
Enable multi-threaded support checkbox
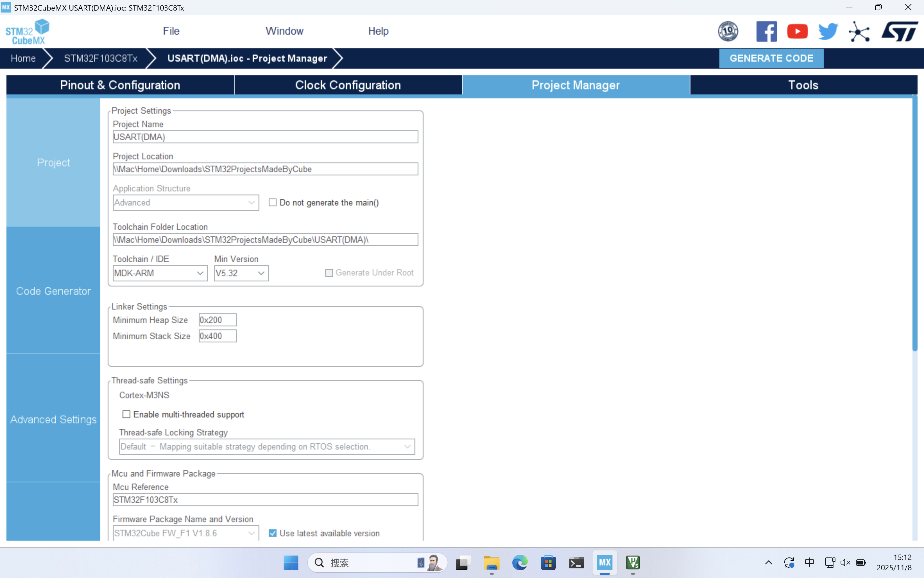(126, 414)
